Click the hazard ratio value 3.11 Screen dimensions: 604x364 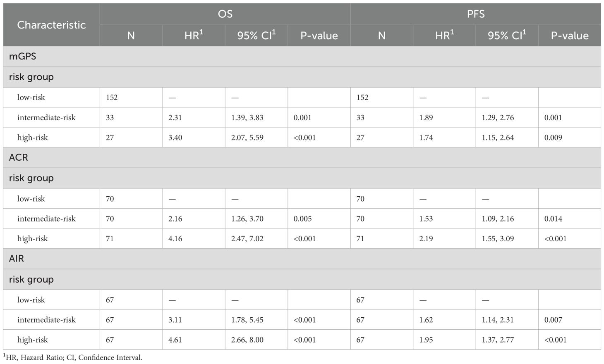pos(175,320)
